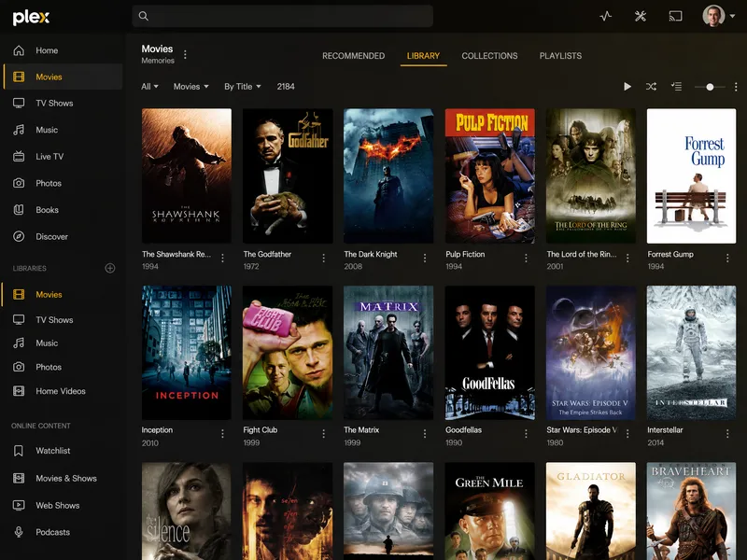
Task: Open Podcasts microphone item
Action: coord(63,532)
